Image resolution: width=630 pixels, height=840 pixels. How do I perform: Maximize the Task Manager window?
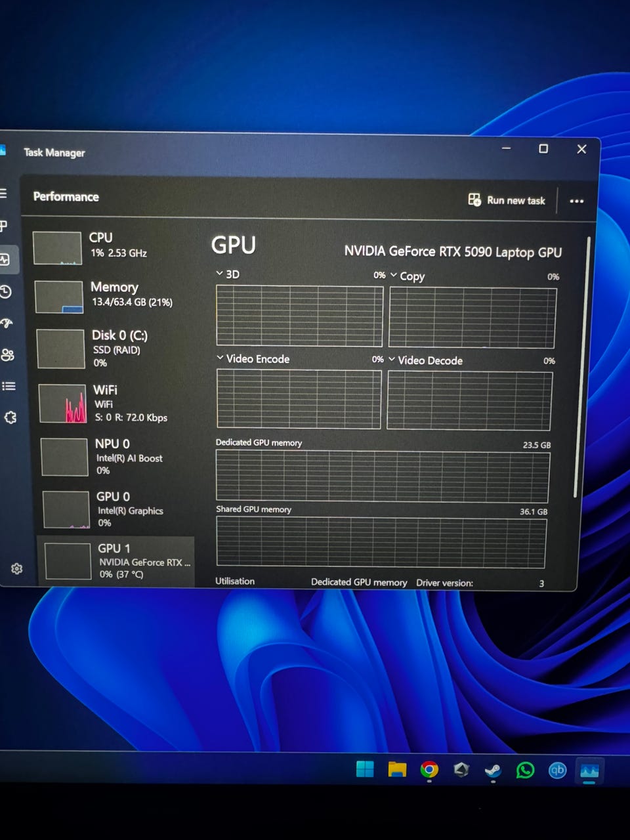pyautogui.click(x=543, y=149)
